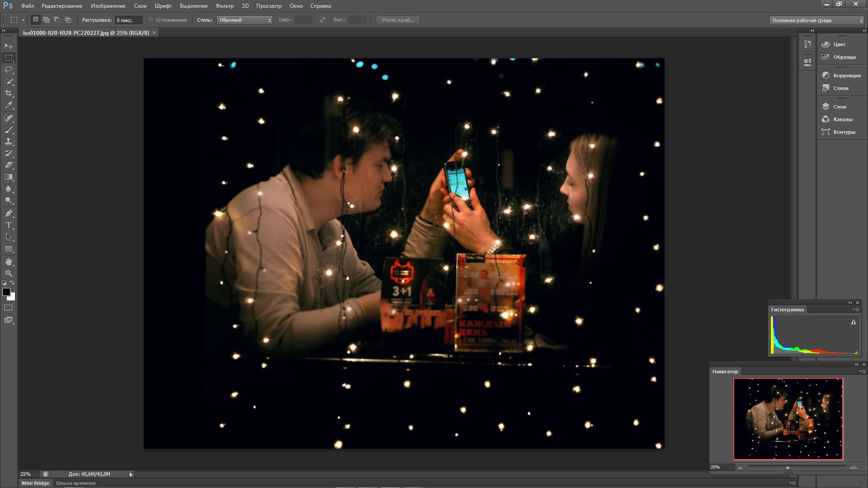Open the Стиль dropdown

point(244,20)
